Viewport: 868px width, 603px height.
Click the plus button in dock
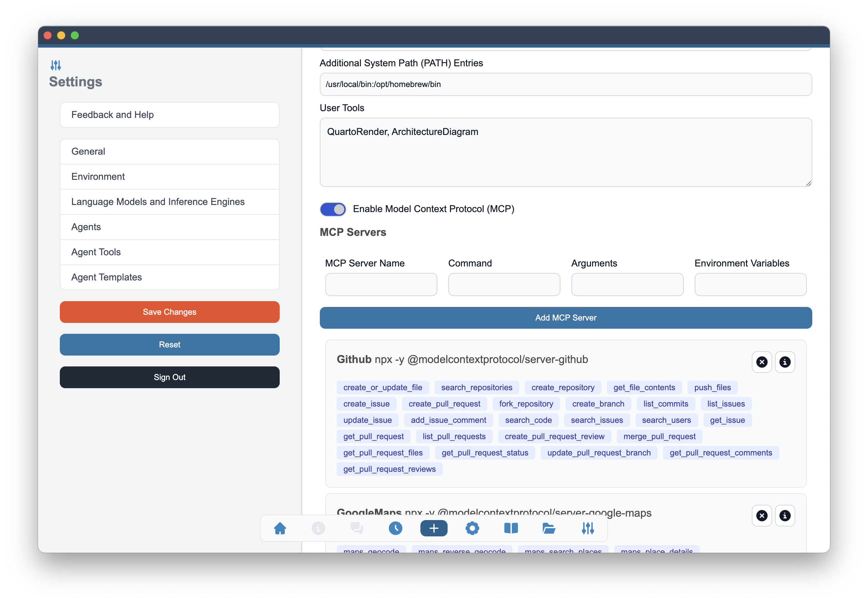[434, 528]
